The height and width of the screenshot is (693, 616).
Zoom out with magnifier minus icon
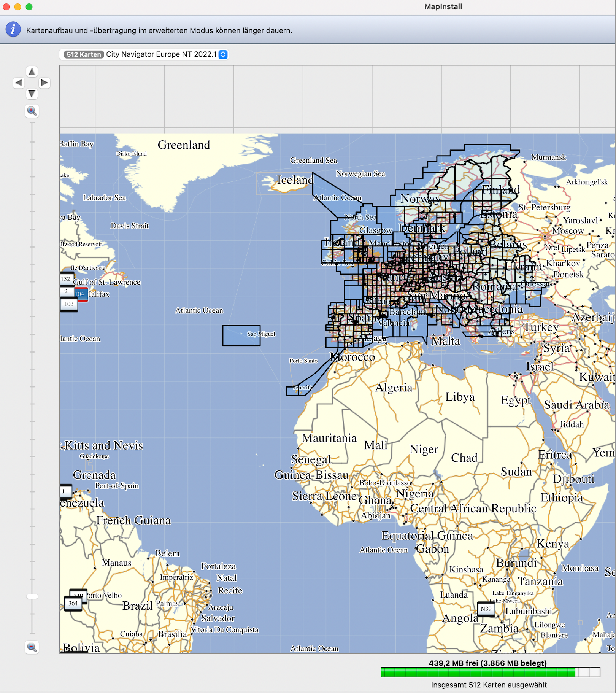pos(32,647)
